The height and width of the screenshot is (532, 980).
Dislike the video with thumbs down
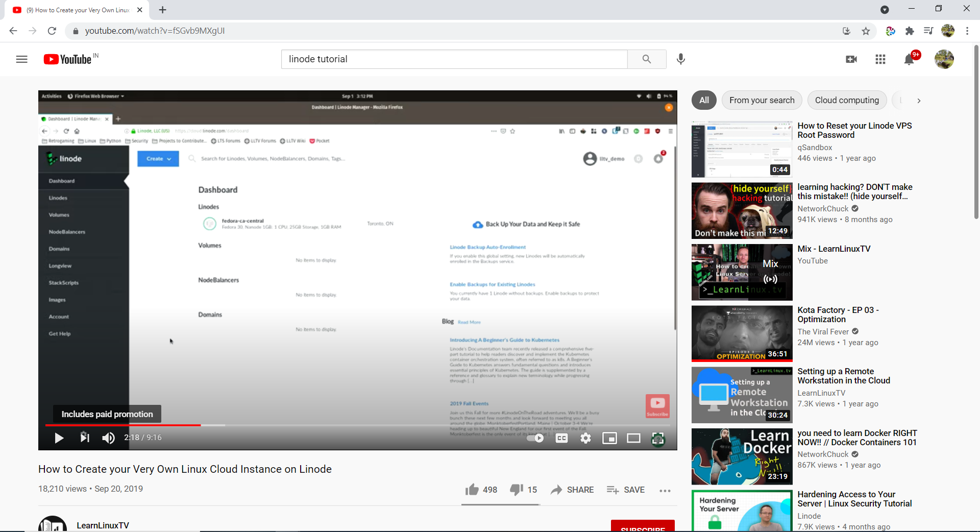point(523,490)
